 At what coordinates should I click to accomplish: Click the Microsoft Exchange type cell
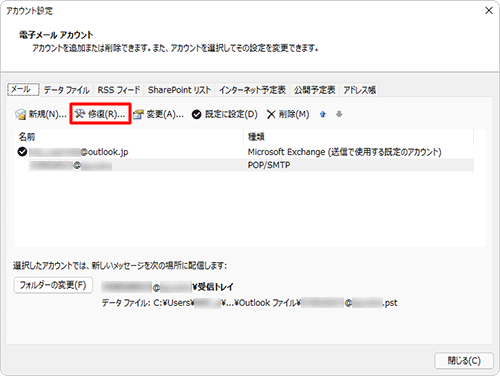coord(344,152)
